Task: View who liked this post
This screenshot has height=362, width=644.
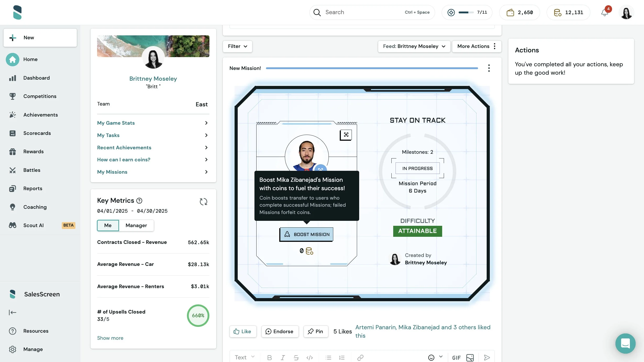Action: point(423,332)
